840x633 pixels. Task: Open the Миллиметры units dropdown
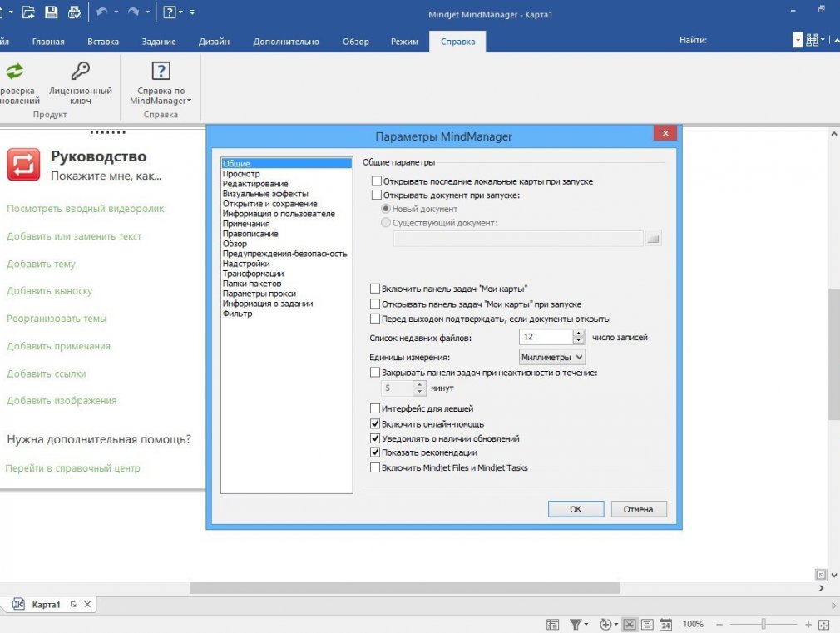click(551, 357)
